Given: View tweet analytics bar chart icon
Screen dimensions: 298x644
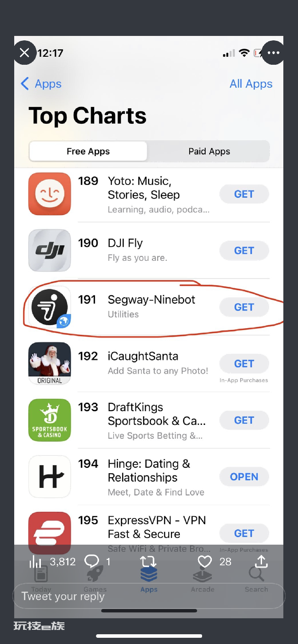Looking at the screenshot, I should 35,562.
